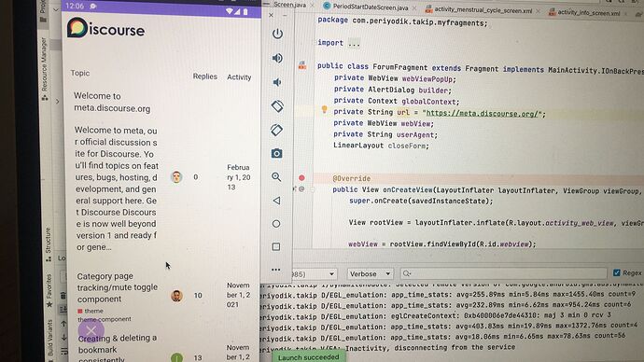Click the meta.discourse.org URL string in code
Image resolution: width=644 pixels, height=362 pixels.
pos(483,113)
